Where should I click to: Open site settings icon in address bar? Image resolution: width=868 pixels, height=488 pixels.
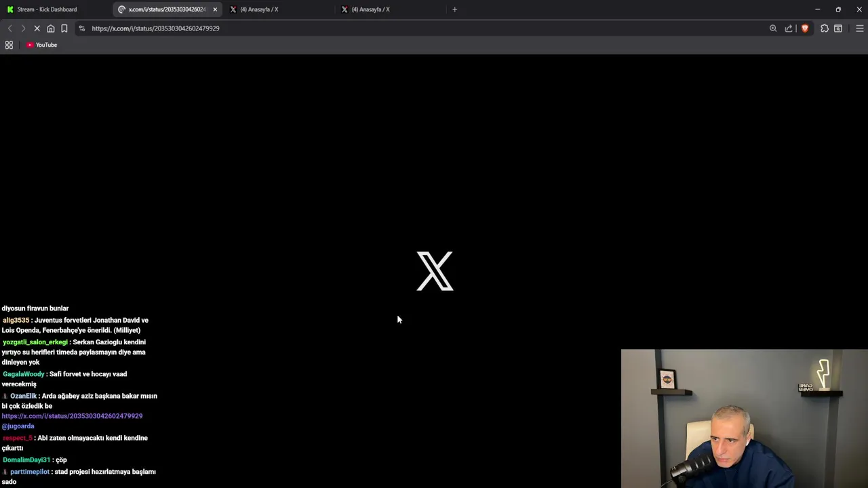81,28
